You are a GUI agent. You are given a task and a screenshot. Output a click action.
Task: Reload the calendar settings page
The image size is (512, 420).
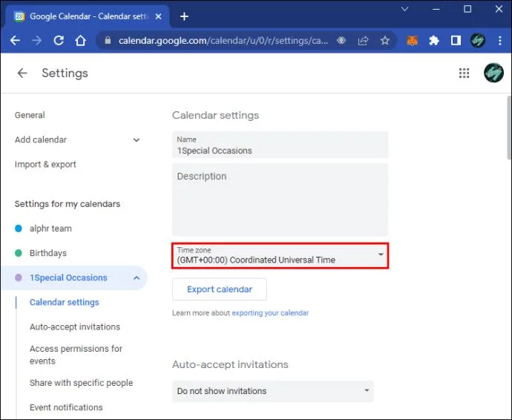(x=59, y=41)
